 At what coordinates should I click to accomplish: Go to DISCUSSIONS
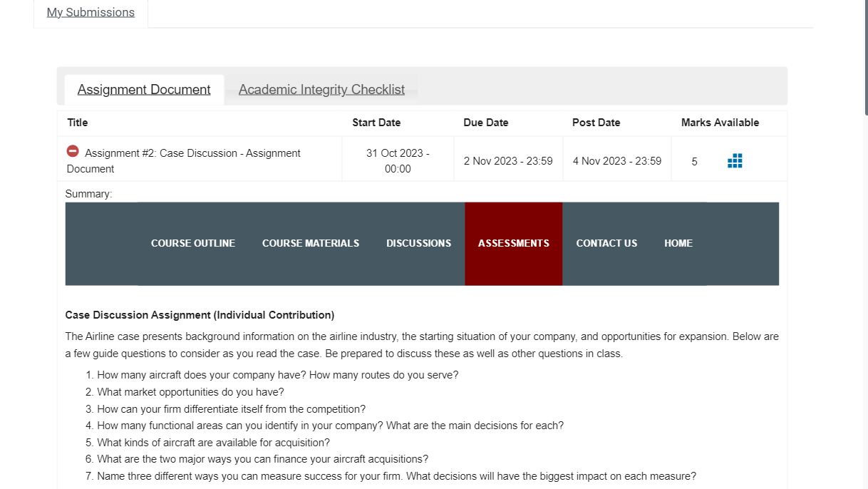tap(418, 243)
